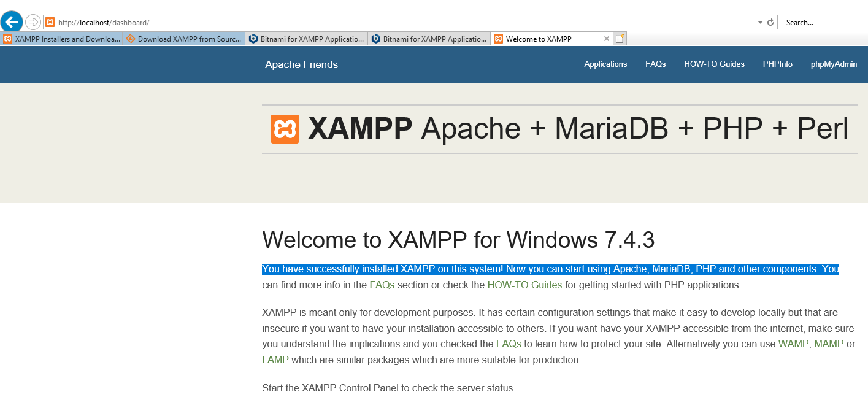Image resolution: width=868 pixels, height=400 pixels.
Task: Click the highlighted successfully installed sentence
Action: coord(550,269)
